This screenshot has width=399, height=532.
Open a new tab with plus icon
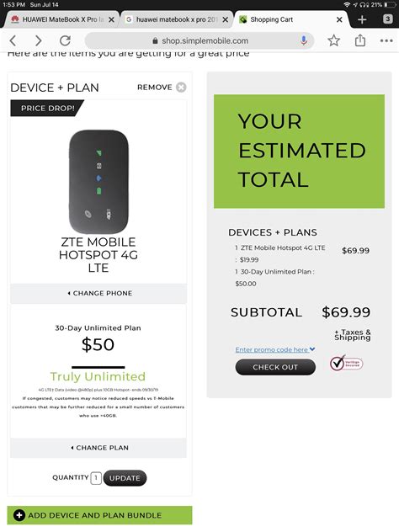pos(362,19)
